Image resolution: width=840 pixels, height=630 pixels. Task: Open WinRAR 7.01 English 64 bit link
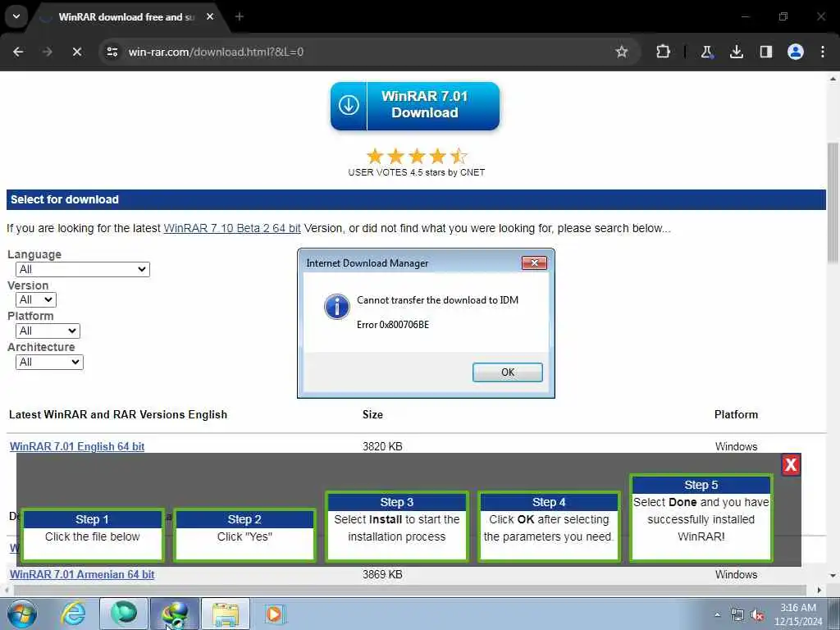[x=77, y=446]
